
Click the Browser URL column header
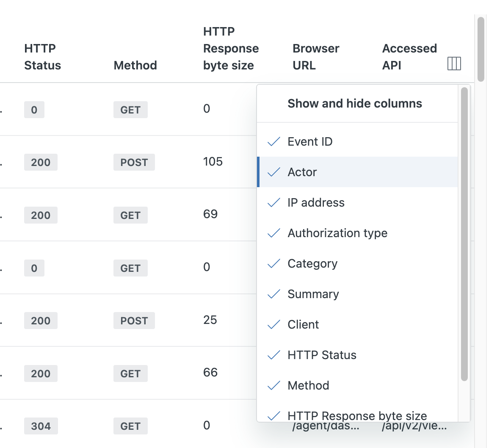[x=316, y=57]
